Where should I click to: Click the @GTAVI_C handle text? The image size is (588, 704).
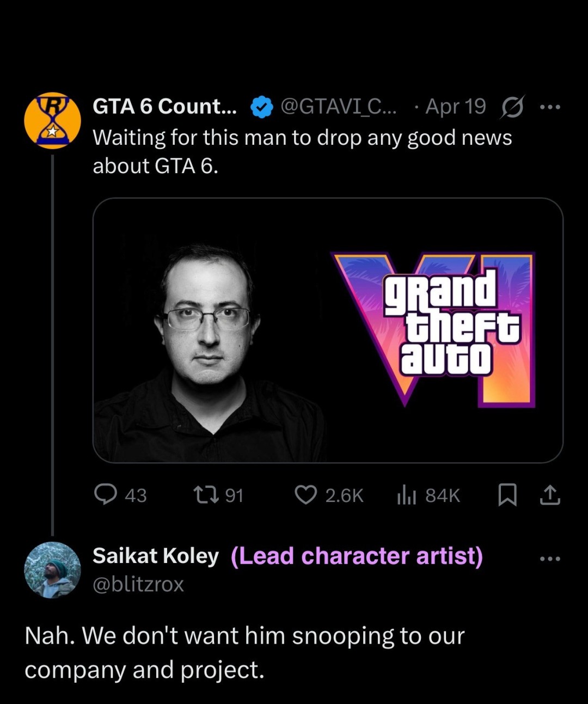(x=339, y=106)
